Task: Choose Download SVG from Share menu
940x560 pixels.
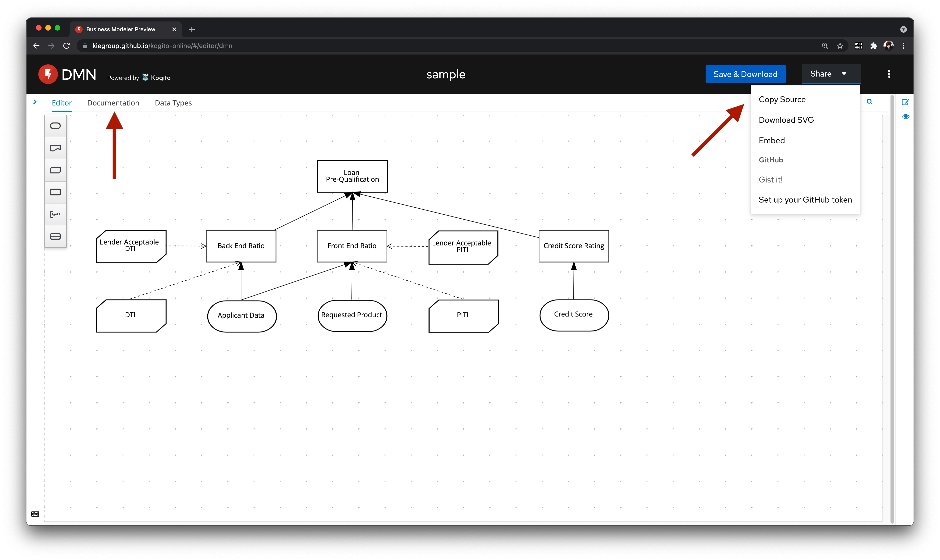Action: coord(786,120)
